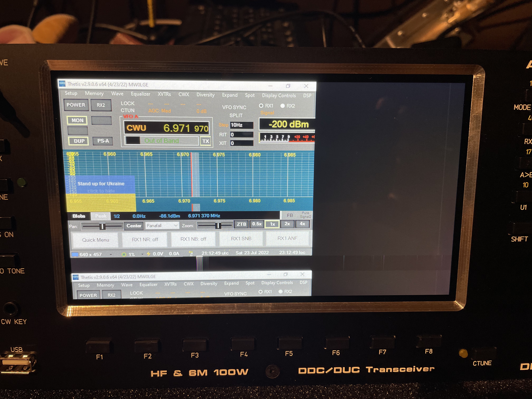Click the lightning bolt voltage icon
Viewport: 532px width, 399px height.
148,254
